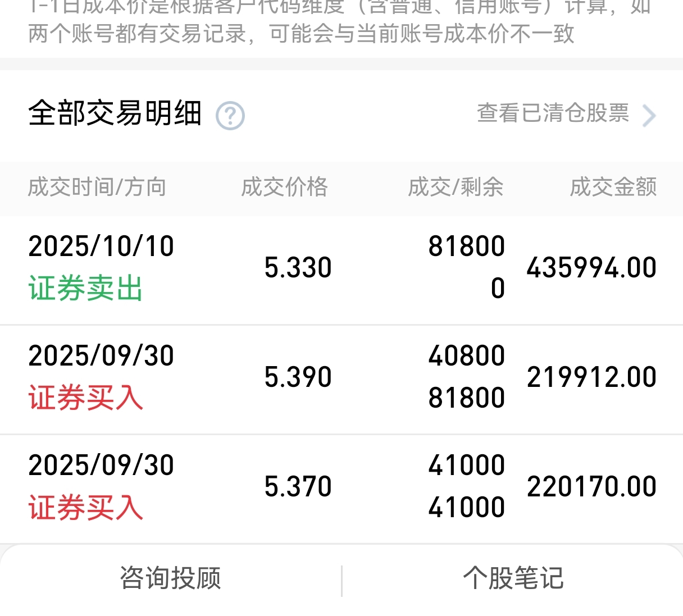
Task: Click the 219912.00 transaction amount
Action: pyautogui.click(x=591, y=377)
